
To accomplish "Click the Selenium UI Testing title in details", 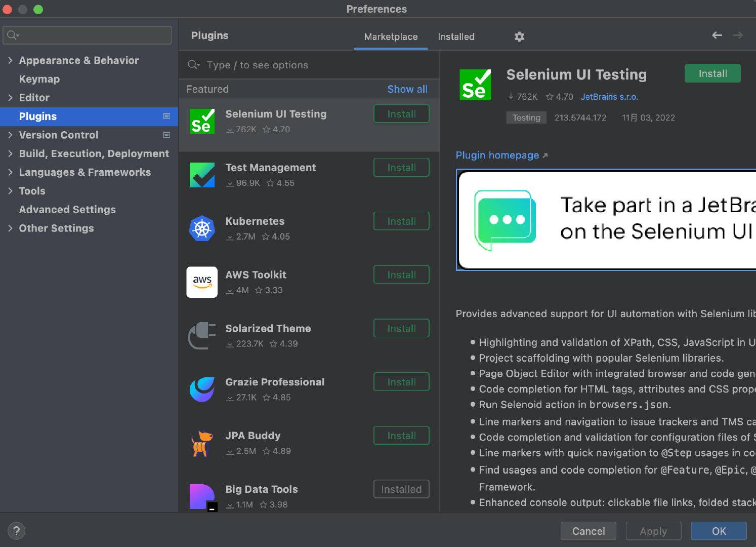I will pos(576,74).
